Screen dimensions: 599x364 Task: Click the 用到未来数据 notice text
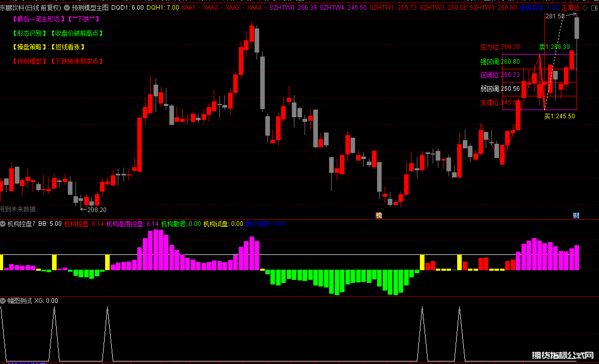[18, 209]
